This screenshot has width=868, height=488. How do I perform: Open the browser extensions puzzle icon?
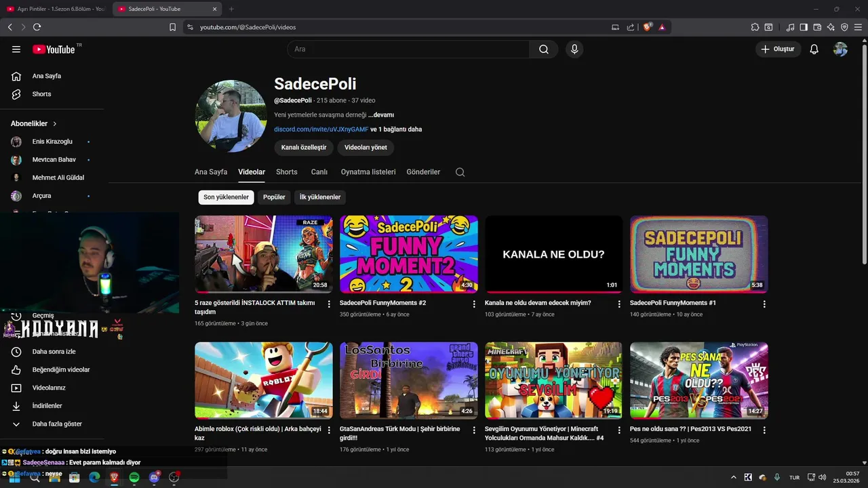coord(755,27)
